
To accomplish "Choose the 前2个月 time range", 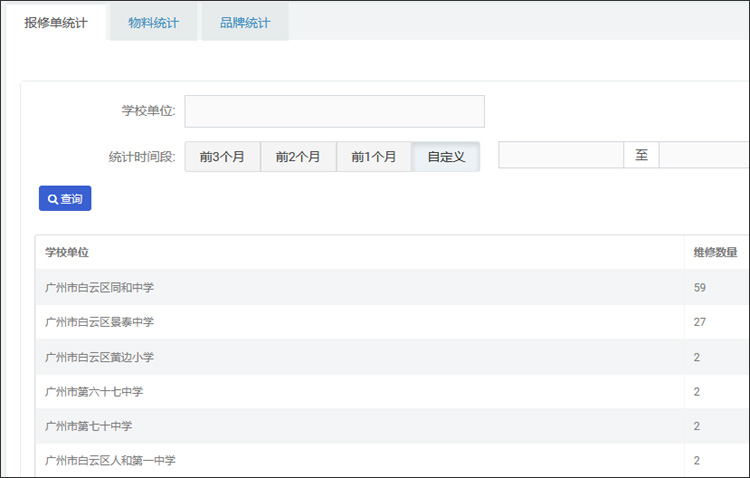I will [x=298, y=157].
